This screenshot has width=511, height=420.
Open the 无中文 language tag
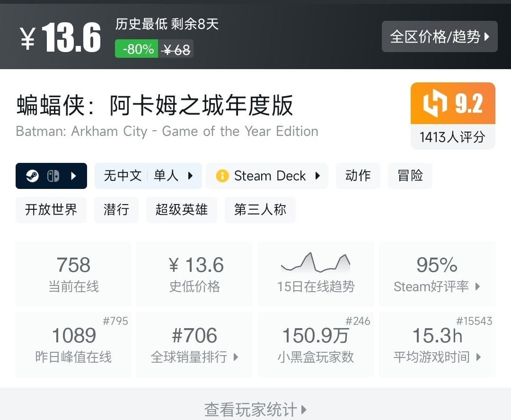pyautogui.click(x=123, y=176)
